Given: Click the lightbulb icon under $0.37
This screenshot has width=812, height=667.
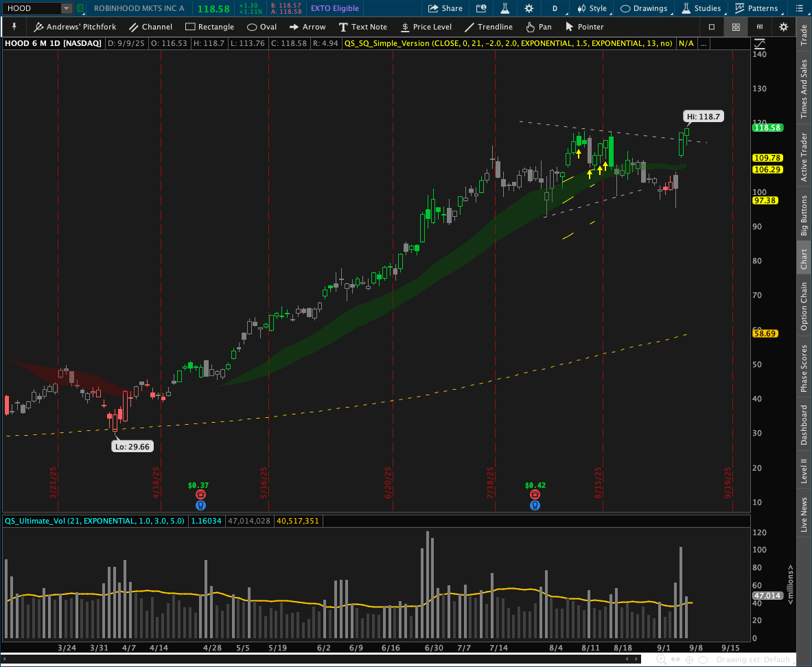Looking at the screenshot, I should 200,506.
